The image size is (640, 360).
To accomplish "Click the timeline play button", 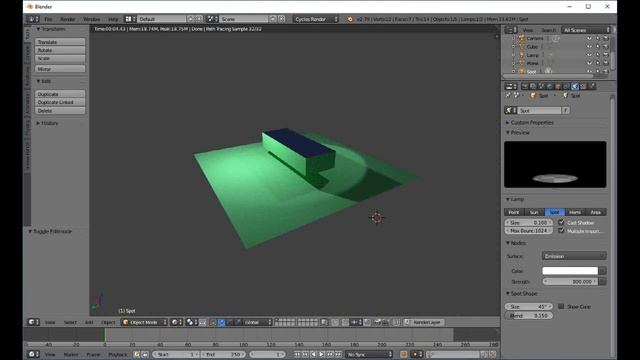I will pos(322,355).
